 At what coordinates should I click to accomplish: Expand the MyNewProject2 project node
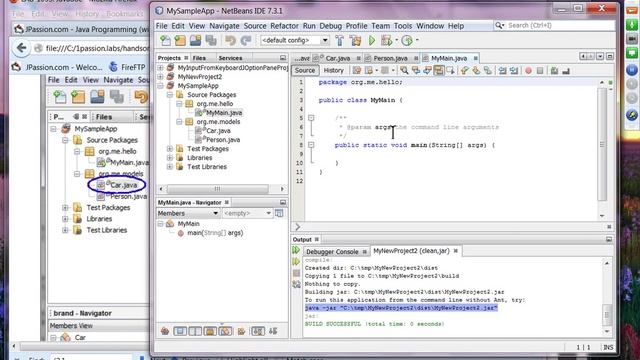160,77
